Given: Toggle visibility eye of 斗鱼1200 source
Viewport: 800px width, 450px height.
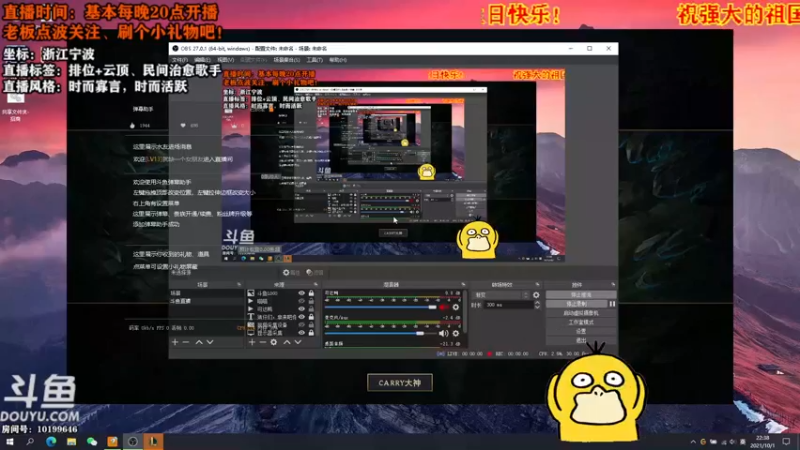Looking at the screenshot, I should point(302,293).
